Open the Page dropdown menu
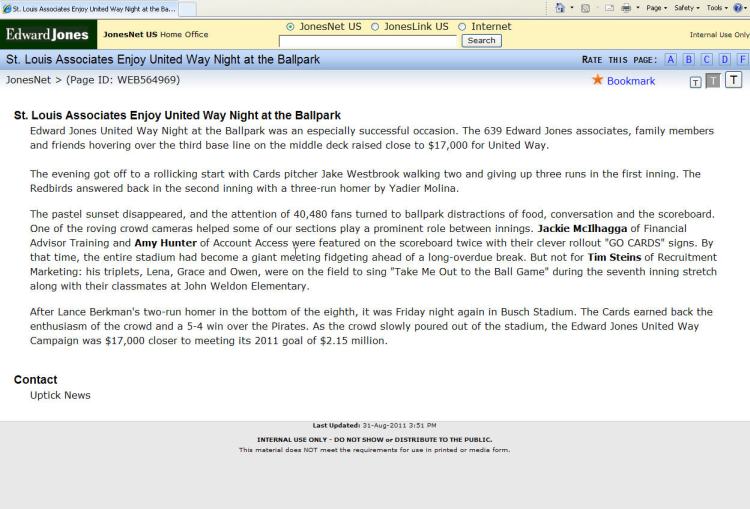 click(656, 8)
